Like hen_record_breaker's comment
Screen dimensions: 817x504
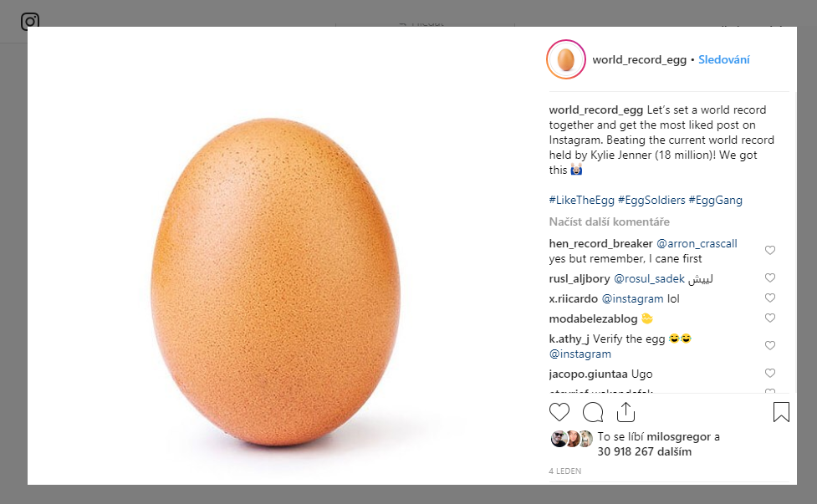point(770,251)
